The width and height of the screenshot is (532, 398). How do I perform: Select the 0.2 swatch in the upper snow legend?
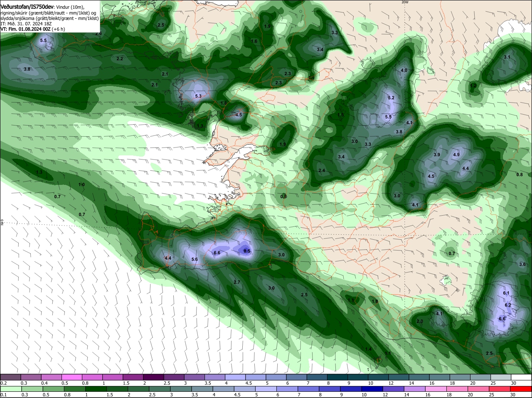pyautogui.click(x=10, y=377)
